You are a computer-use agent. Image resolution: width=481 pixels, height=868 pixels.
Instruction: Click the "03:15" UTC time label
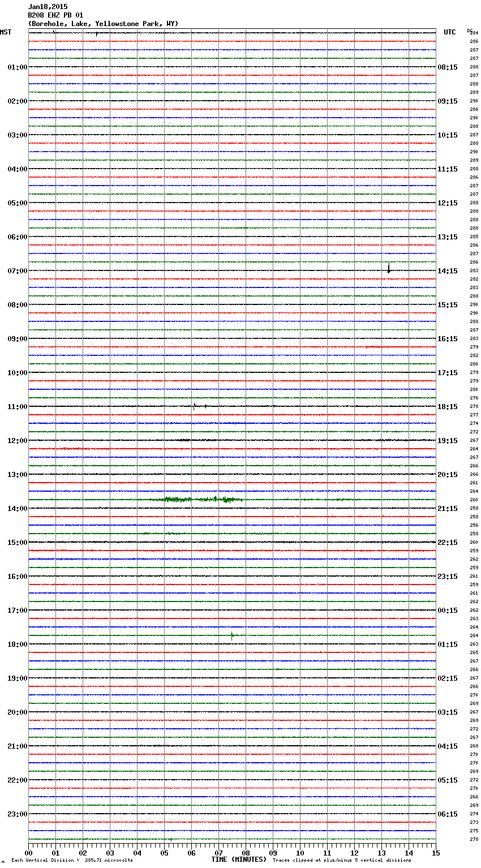point(448,712)
